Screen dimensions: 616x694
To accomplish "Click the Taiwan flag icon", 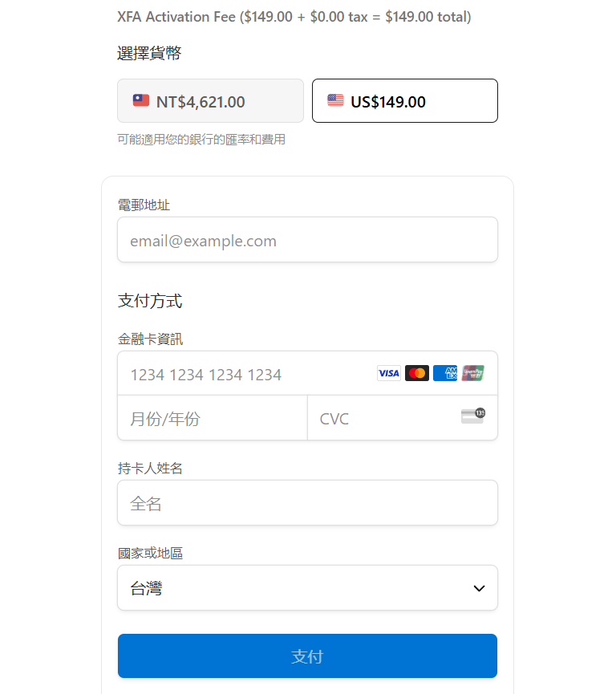I will click(141, 100).
